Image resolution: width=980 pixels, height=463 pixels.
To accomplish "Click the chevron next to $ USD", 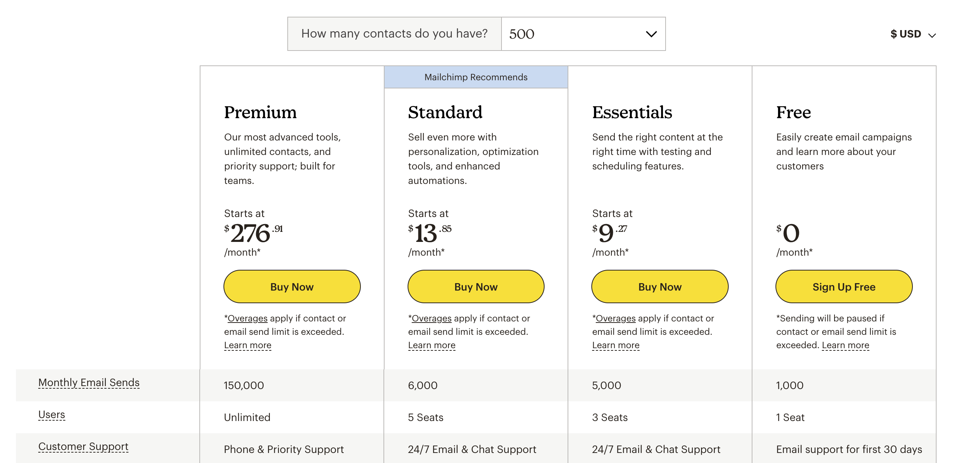I will (x=932, y=35).
